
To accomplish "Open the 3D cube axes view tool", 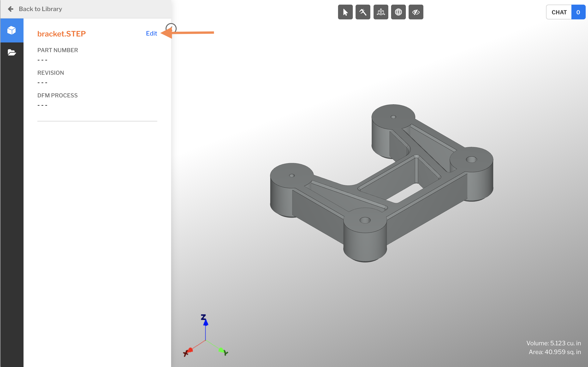I will 381,12.
